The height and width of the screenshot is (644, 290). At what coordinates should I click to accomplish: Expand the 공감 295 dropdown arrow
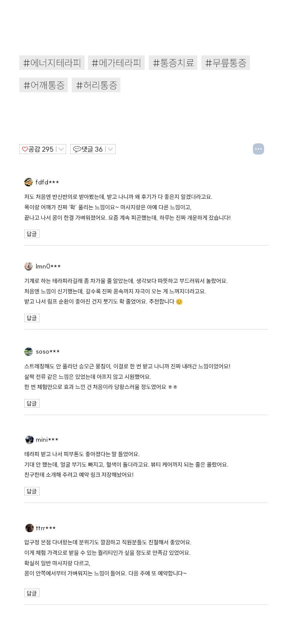pos(61,149)
